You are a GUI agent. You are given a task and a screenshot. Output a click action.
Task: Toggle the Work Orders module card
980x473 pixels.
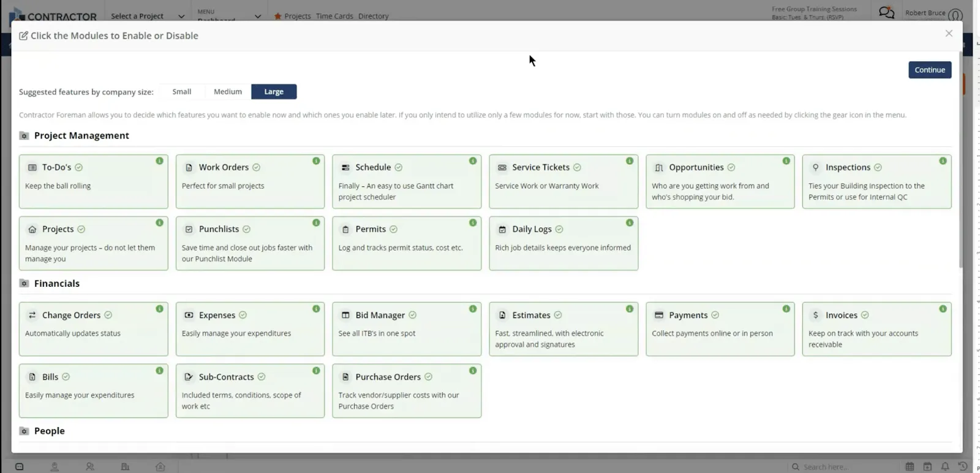[250, 181]
